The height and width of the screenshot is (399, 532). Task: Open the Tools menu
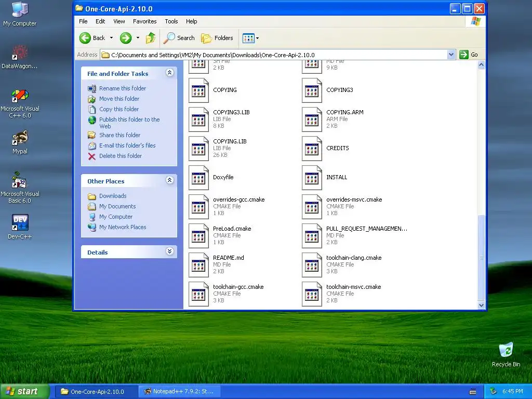171,21
